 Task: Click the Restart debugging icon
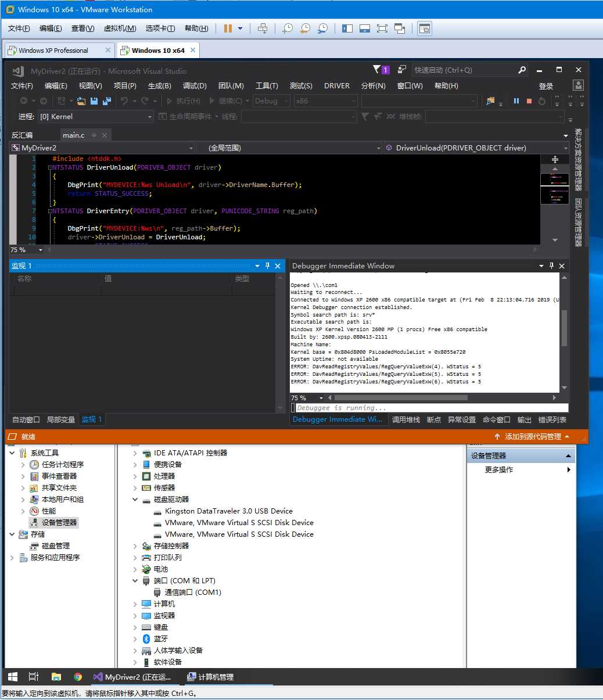[x=542, y=101]
